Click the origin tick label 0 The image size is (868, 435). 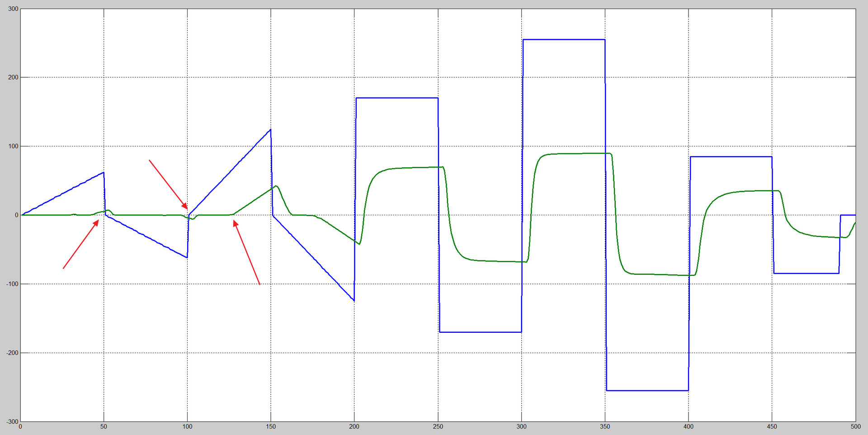pos(19,427)
